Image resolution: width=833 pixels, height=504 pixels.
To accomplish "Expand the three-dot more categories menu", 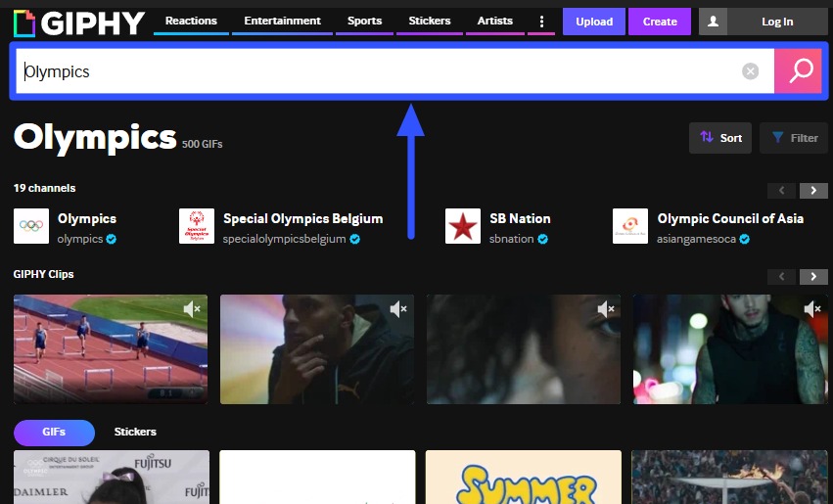I will pos(542,22).
